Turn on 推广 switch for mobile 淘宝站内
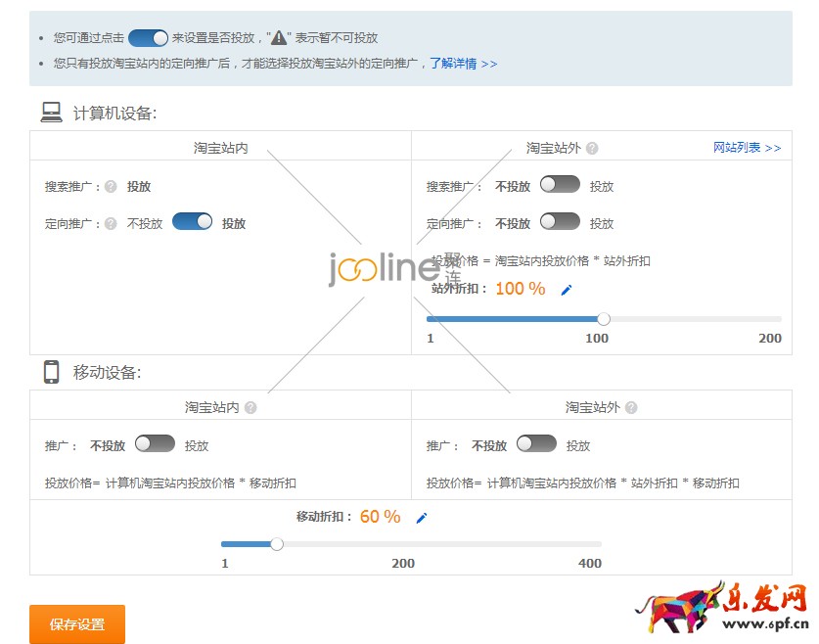 tap(155, 444)
